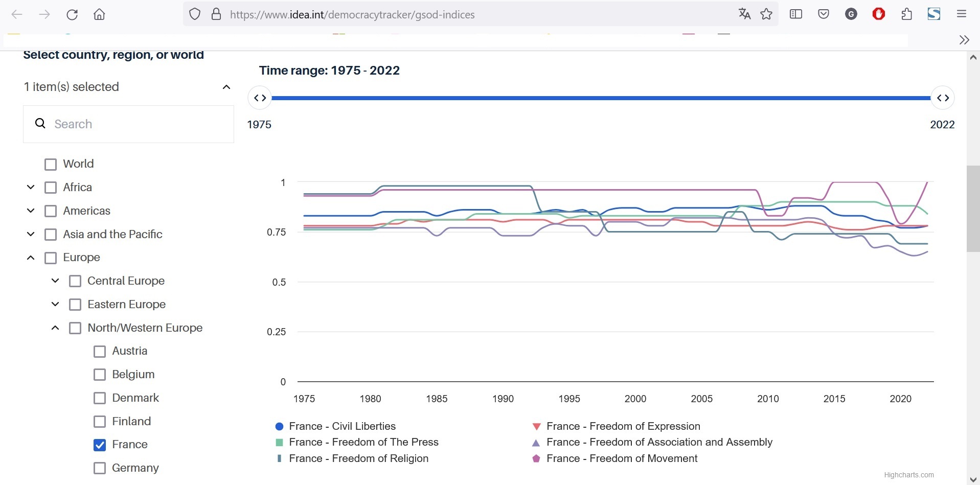Open the browser hamburger menu
This screenshot has height=485, width=980.
click(962, 14)
